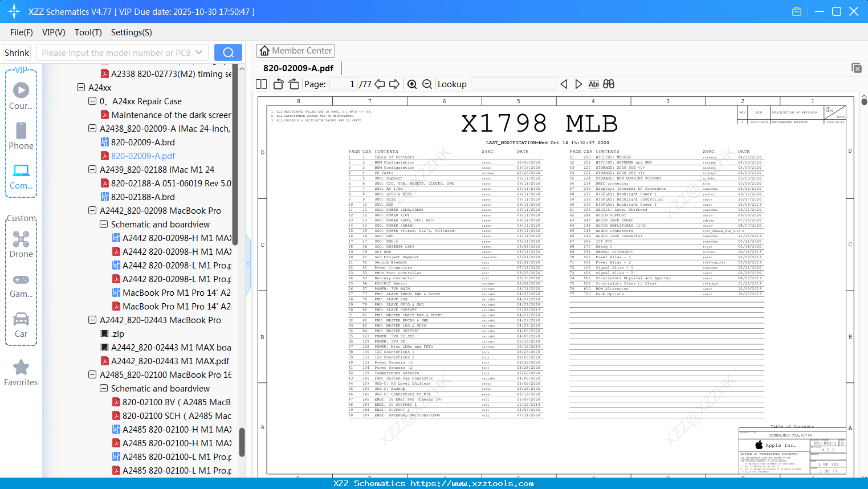Click the binoculars find icon
The image size is (868, 489).
coord(609,84)
